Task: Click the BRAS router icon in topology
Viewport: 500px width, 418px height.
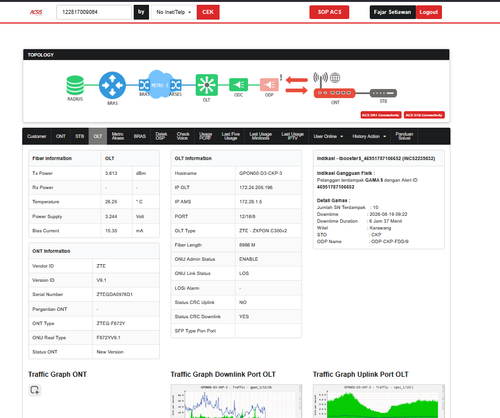Action: pyautogui.click(x=112, y=85)
